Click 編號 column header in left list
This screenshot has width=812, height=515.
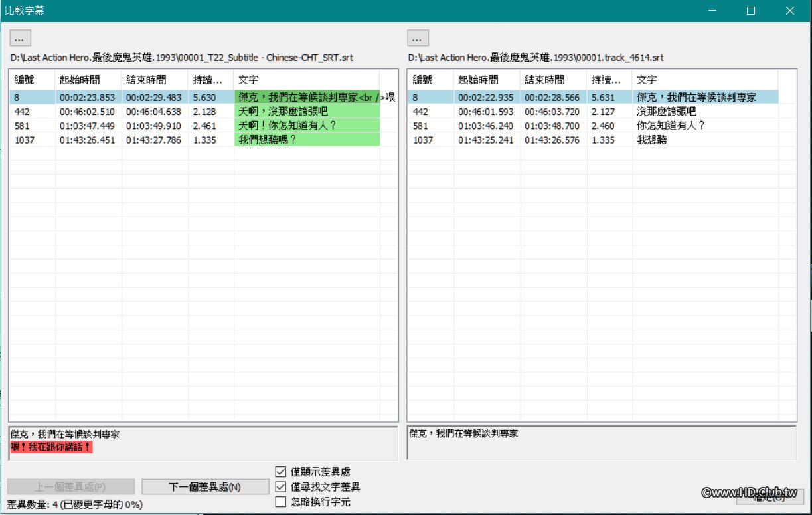(32, 80)
